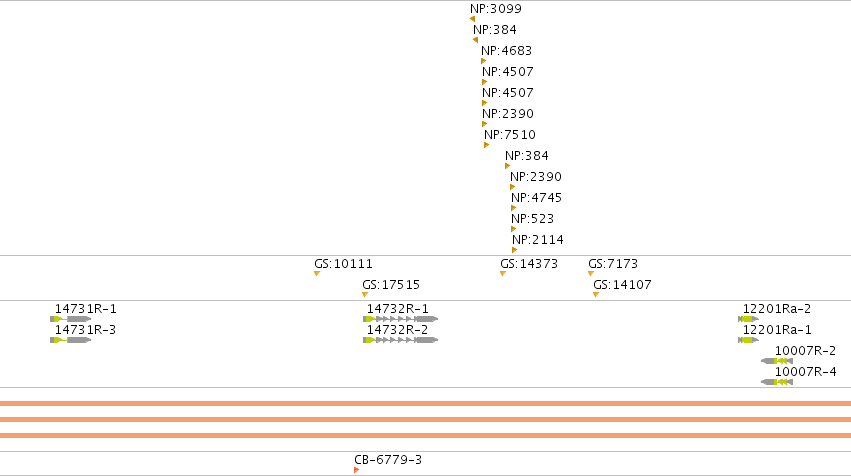Click the GS:14107 triangle marker
The width and height of the screenshot is (851, 476).
[x=596, y=295]
